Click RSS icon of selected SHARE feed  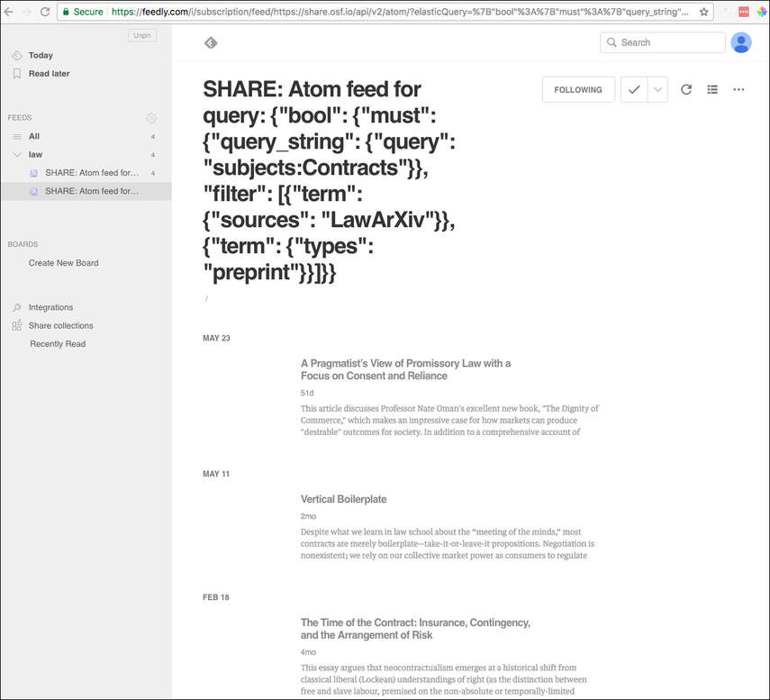pos(33,191)
